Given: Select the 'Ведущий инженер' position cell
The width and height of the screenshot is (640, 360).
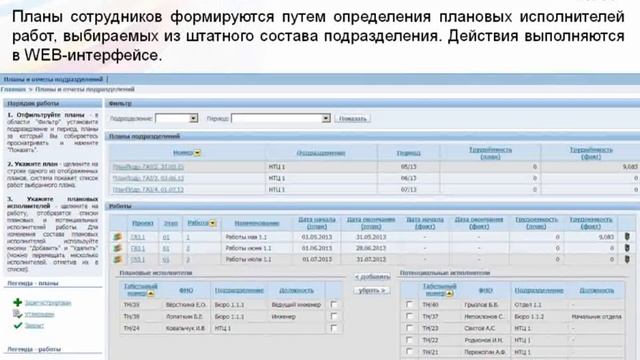Looking at the screenshot, I should [296, 305].
